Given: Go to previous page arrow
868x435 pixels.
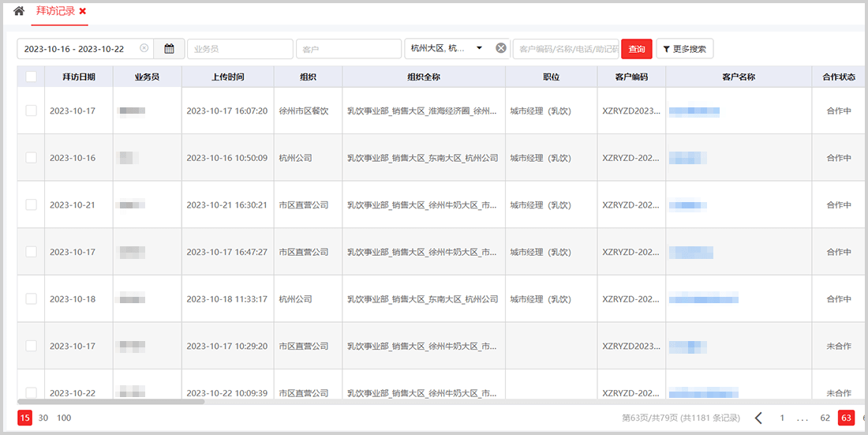Looking at the screenshot, I should (758, 418).
